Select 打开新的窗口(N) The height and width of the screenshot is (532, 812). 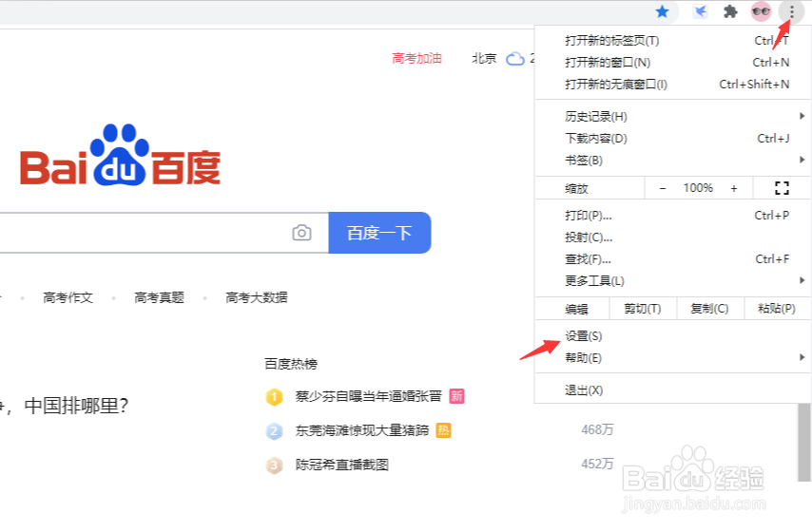pos(672,62)
